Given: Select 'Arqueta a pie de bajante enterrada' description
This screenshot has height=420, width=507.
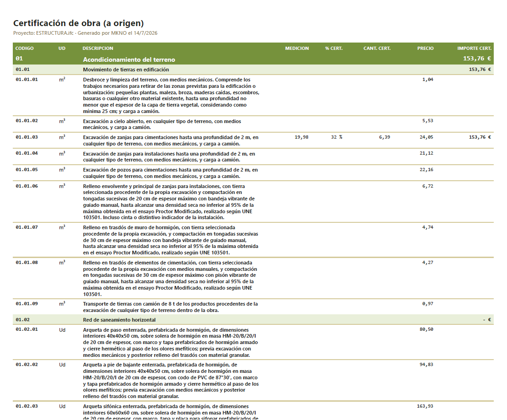Looking at the screenshot, I should tap(171, 381).
